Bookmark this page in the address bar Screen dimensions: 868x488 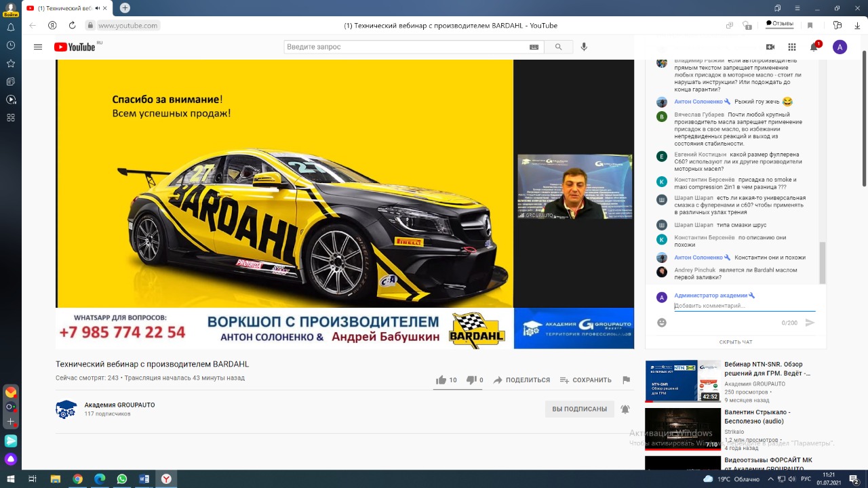coord(810,26)
